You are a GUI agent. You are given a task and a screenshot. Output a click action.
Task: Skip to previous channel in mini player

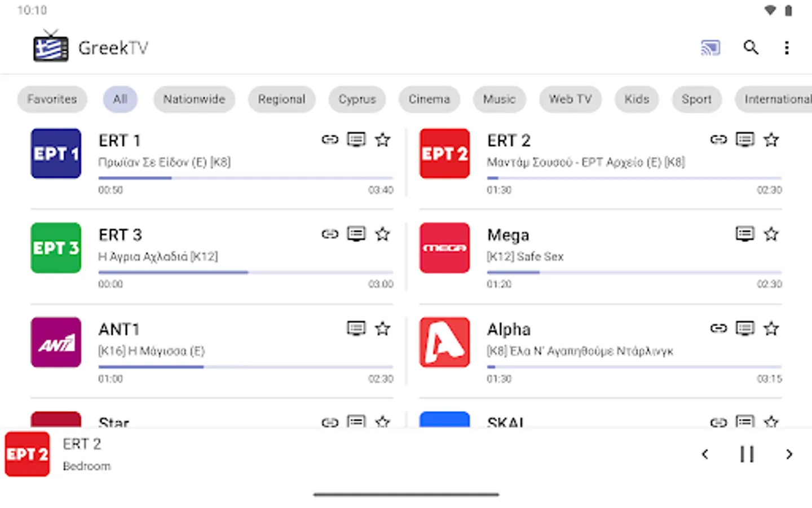[705, 454]
